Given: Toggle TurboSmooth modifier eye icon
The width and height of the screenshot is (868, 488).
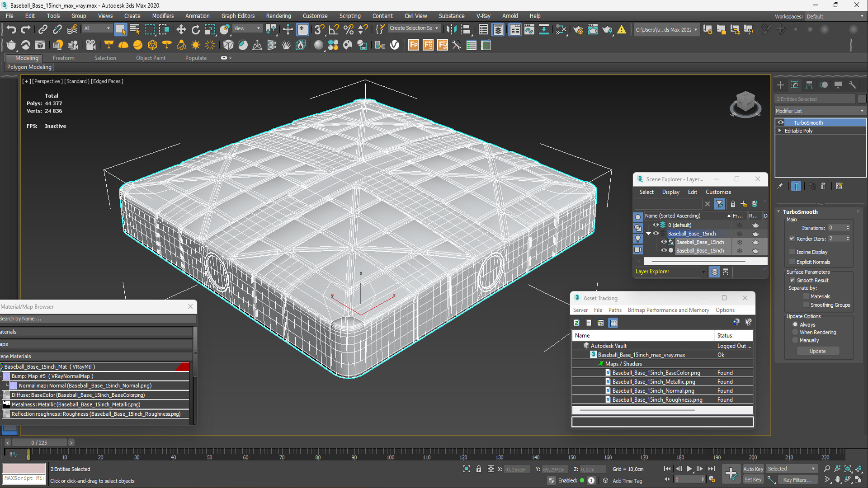Looking at the screenshot, I should 781,122.
